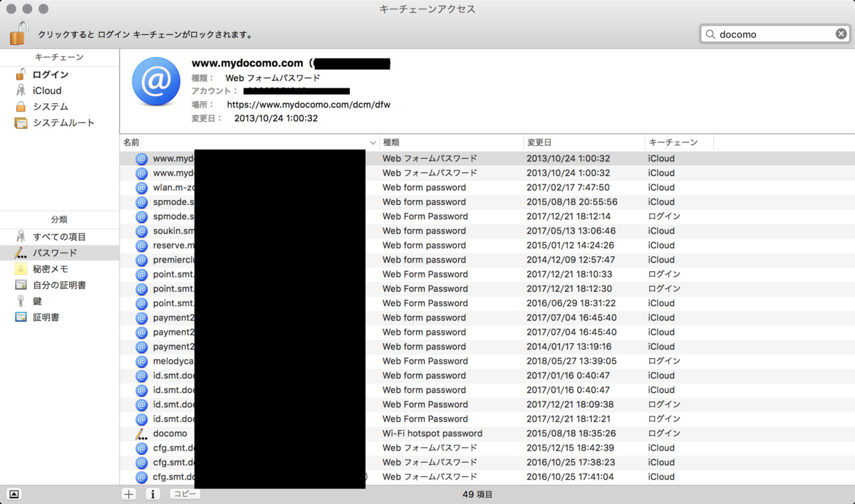Click the pencil icon of docomo Wi-Fi row

[141, 434]
